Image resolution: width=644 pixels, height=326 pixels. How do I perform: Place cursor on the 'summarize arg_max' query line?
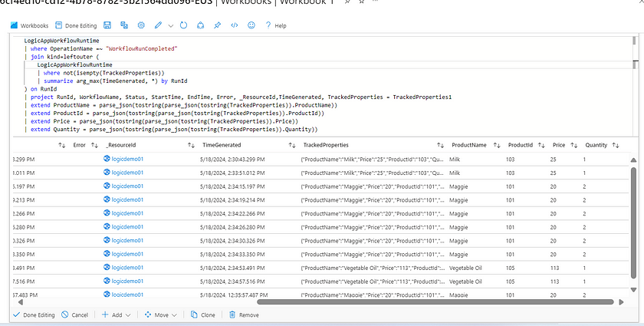[x=116, y=81]
